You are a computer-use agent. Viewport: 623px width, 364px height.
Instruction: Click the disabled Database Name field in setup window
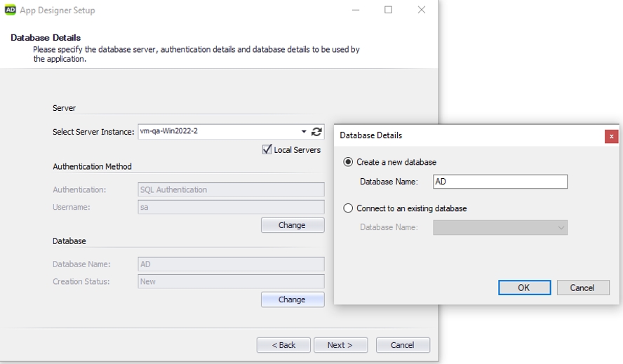(x=232, y=264)
